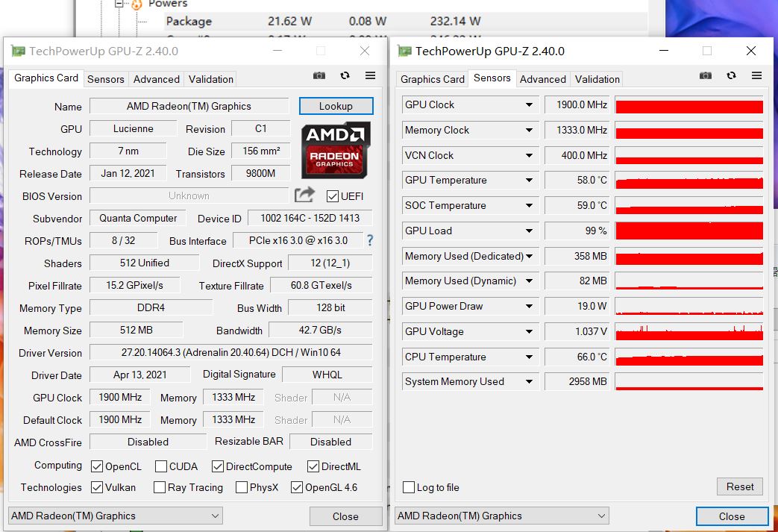Click the refresh icon in left GPU-Z window

[345, 75]
